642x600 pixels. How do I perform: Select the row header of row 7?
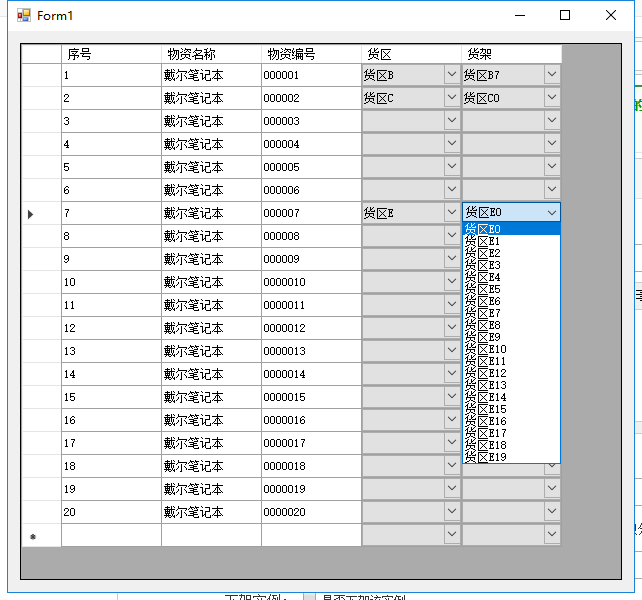[41, 213]
